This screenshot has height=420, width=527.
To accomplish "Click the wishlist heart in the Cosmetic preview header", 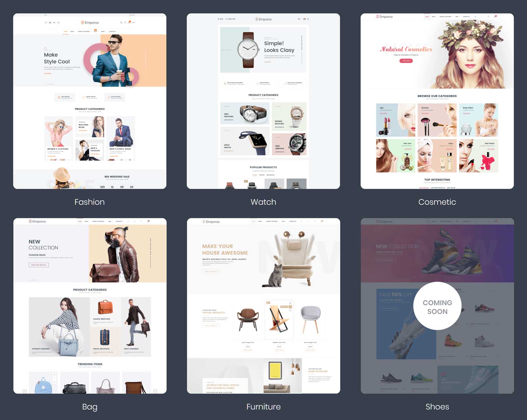I will [x=488, y=16].
